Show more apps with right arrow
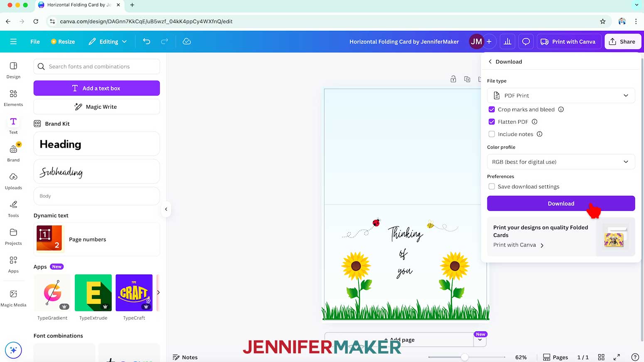This screenshot has height=362, width=644. (158, 293)
